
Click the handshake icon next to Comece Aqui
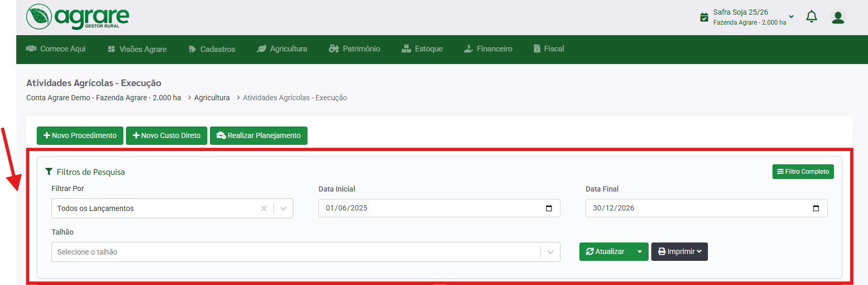click(31, 48)
